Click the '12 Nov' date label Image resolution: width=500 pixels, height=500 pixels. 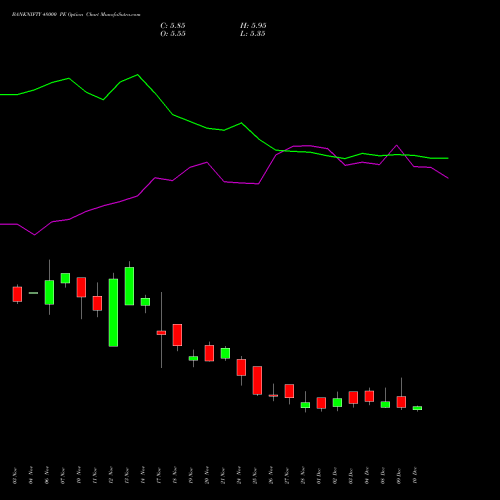[x=111, y=475]
